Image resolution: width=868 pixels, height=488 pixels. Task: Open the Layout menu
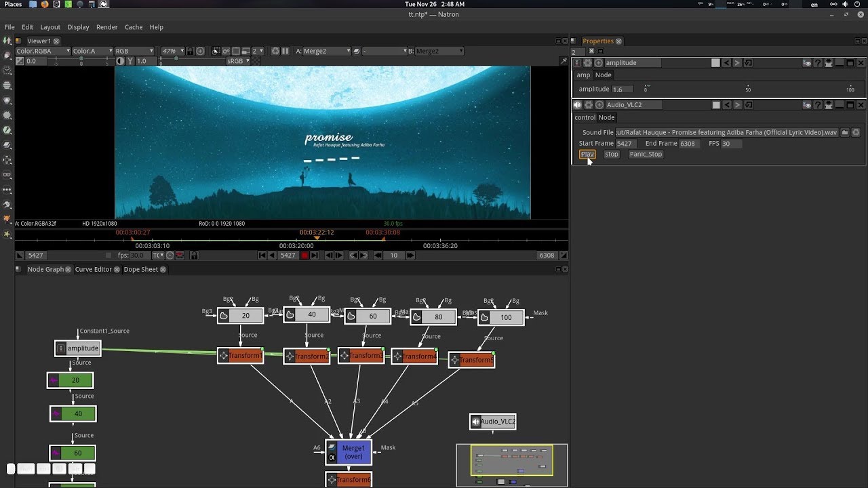click(50, 27)
